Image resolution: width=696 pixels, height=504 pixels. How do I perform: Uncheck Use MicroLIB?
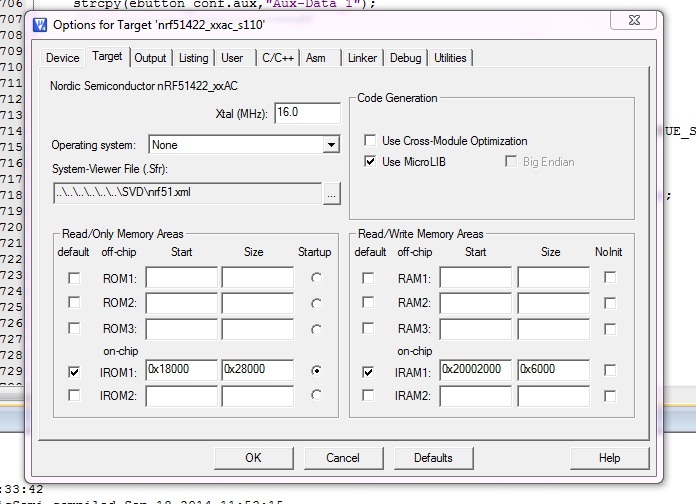click(370, 161)
